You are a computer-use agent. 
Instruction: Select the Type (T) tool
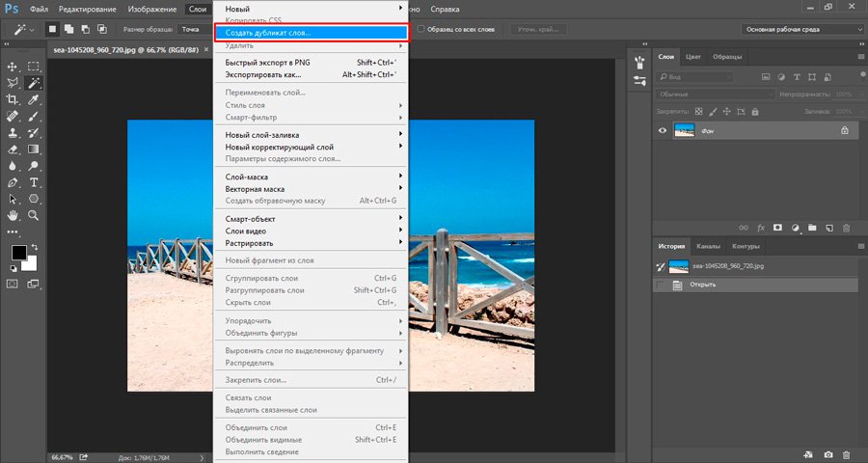34,181
